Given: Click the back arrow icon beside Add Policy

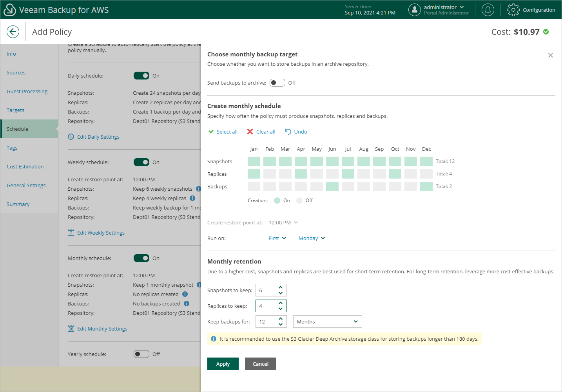Looking at the screenshot, I should click(x=13, y=32).
